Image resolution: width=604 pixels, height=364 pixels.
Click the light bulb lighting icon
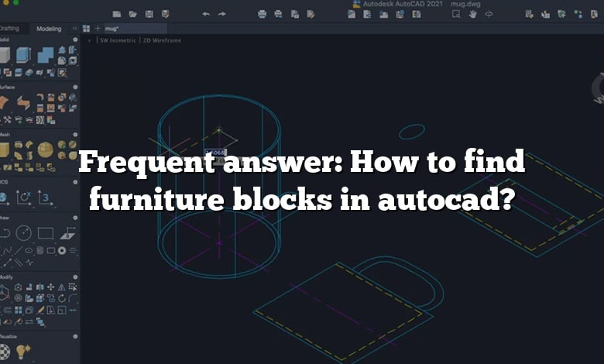(x=23, y=352)
